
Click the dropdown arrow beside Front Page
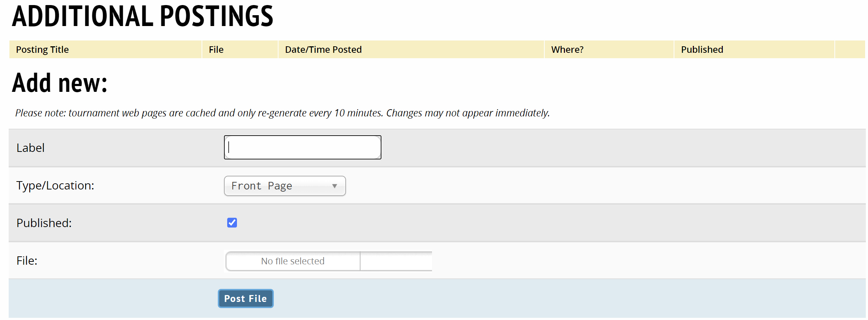click(x=334, y=186)
